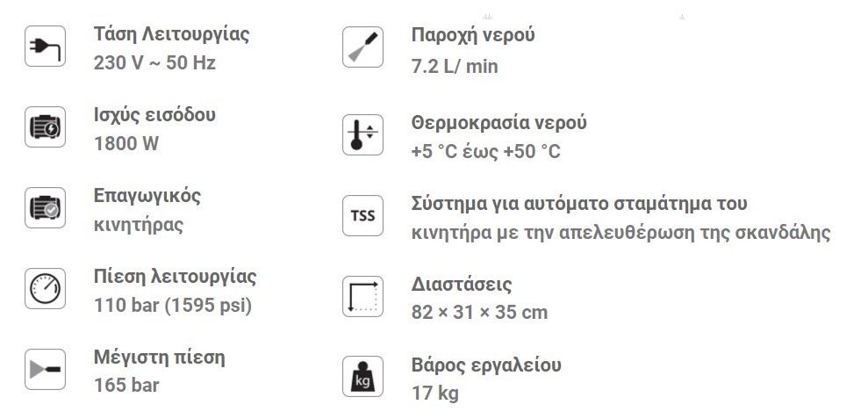Viewport: 868px width, 419px height.
Task: Select the 'Μέγιστη πίεση' heading
Action: click(159, 357)
